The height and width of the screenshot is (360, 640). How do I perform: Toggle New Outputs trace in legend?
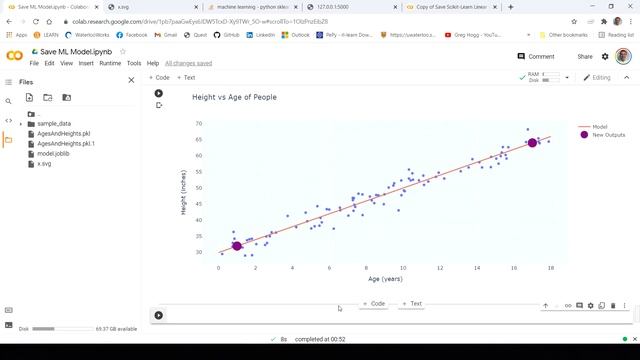click(x=602, y=135)
